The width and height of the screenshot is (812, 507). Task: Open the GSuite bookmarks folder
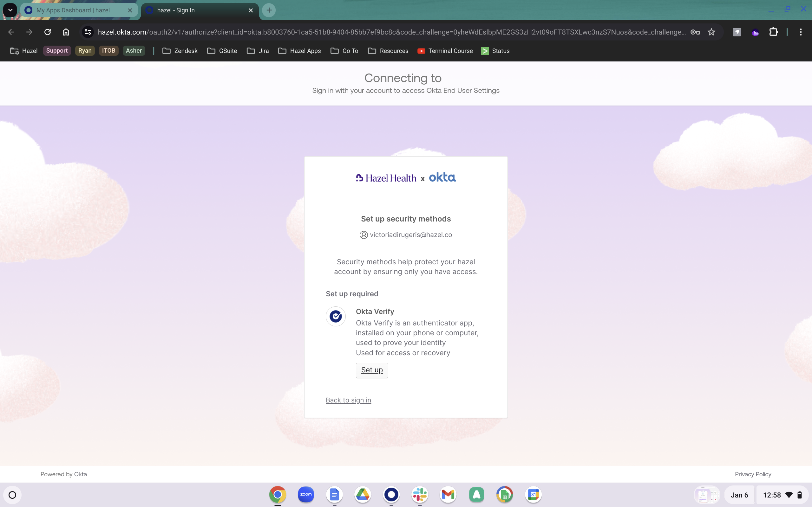pos(222,51)
